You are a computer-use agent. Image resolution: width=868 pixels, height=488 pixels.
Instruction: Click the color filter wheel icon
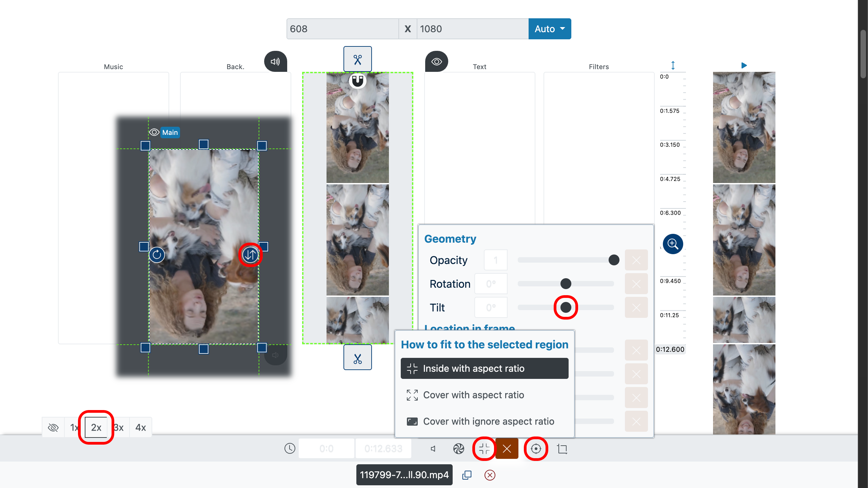point(458,449)
